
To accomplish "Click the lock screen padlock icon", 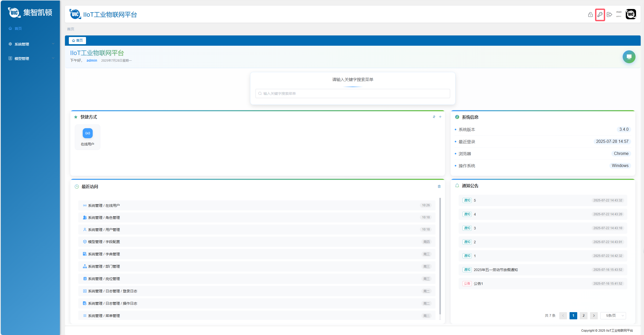I will click(x=590, y=15).
